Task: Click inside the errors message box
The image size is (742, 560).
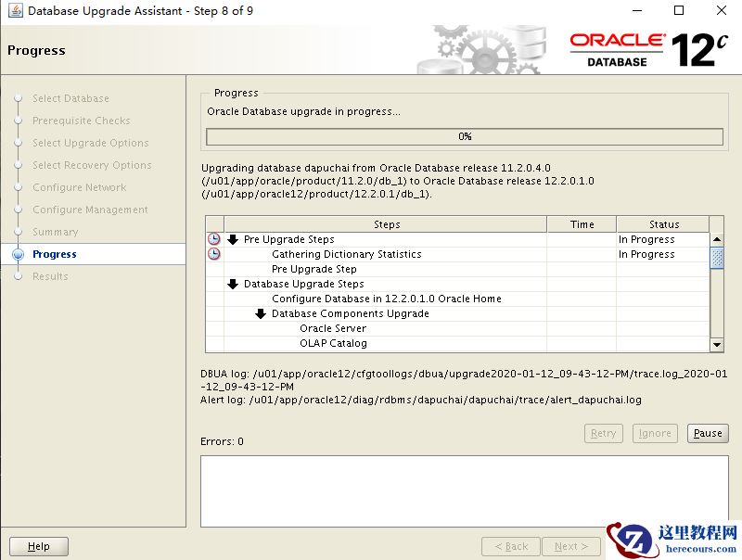Action: 465,491
